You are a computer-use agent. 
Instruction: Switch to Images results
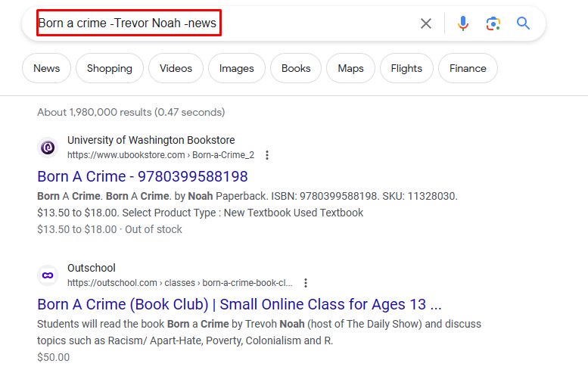click(237, 68)
